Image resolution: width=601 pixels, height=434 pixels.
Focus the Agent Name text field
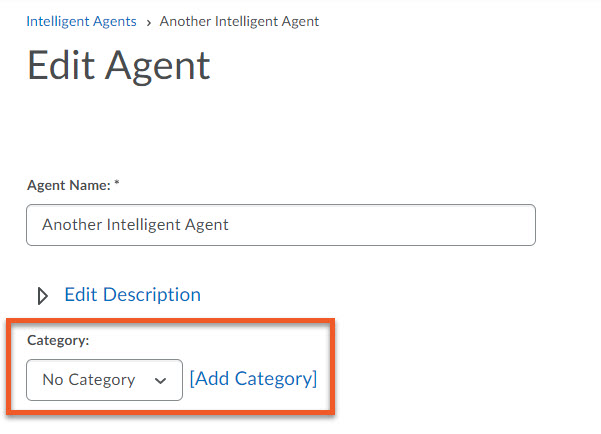tap(280, 225)
